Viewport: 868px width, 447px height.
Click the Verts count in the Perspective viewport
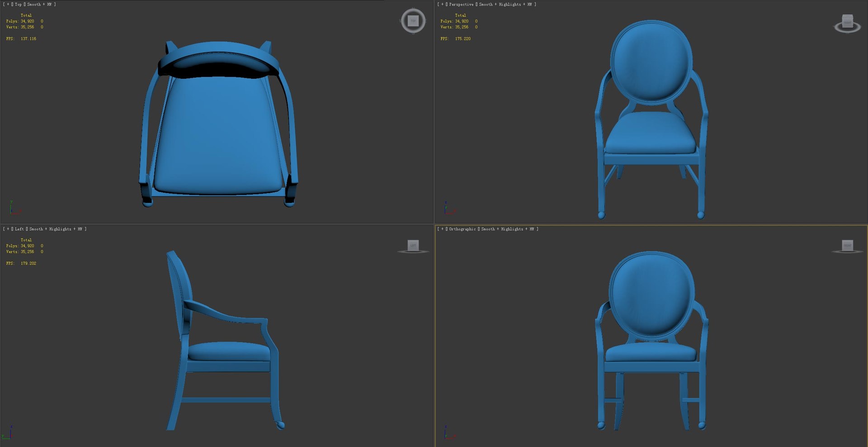(462, 27)
